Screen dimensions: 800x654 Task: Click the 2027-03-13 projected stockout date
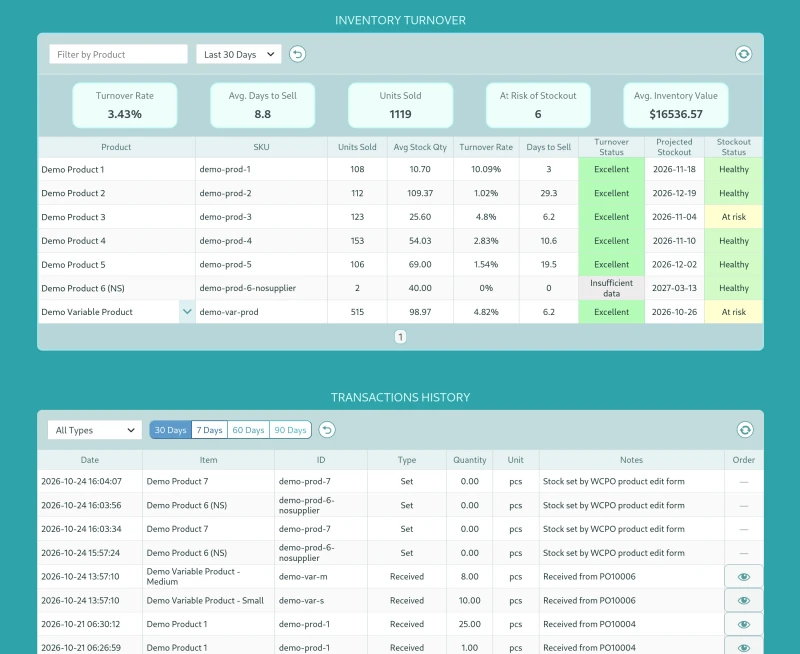tap(674, 288)
